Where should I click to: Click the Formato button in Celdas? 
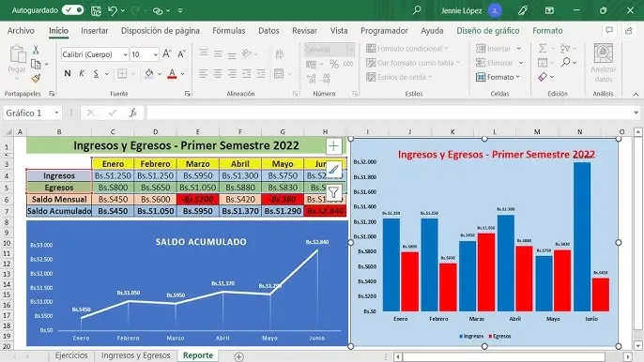click(x=498, y=77)
